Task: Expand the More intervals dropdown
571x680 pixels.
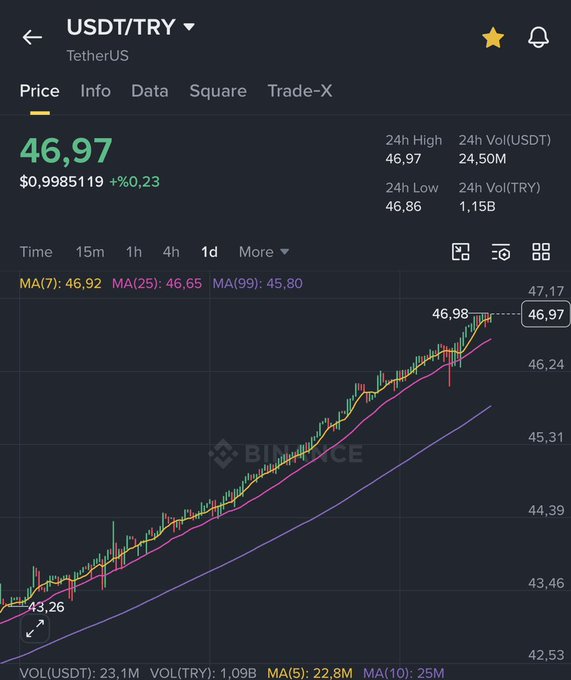Action: point(264,252)
